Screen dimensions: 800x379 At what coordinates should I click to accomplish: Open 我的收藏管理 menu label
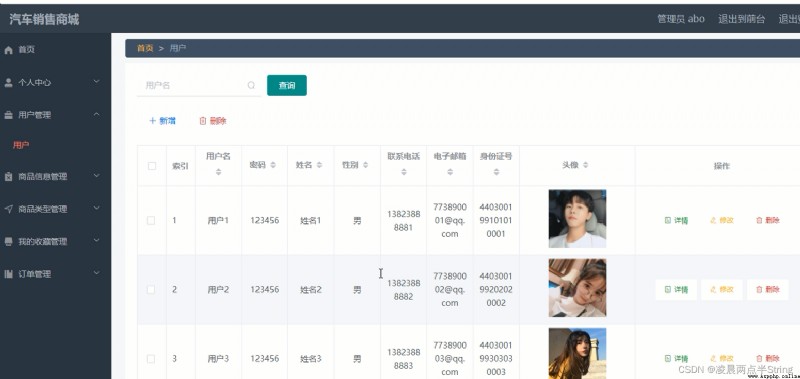43,242
